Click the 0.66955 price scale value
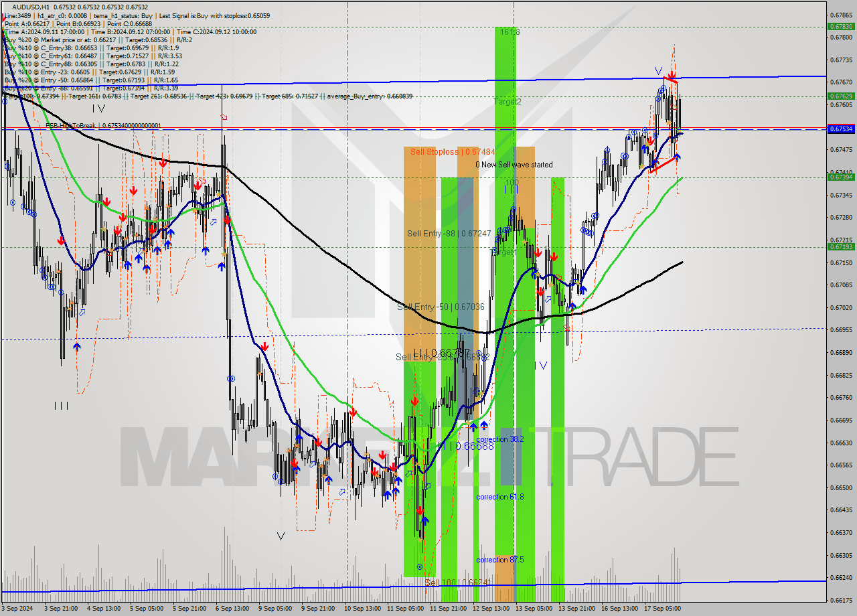Viewport: 857px width, 616px height. coord(841,329)
